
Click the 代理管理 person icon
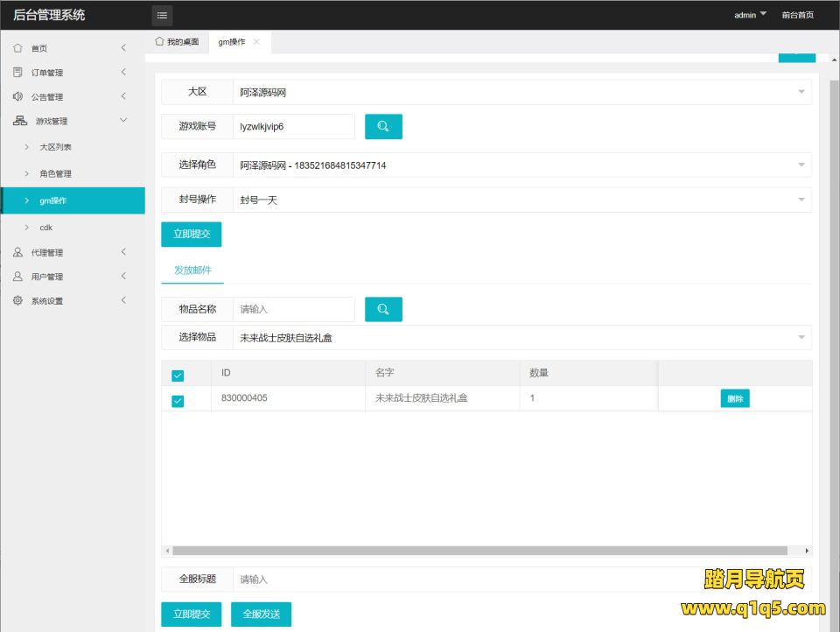click(x=18, y=252)
